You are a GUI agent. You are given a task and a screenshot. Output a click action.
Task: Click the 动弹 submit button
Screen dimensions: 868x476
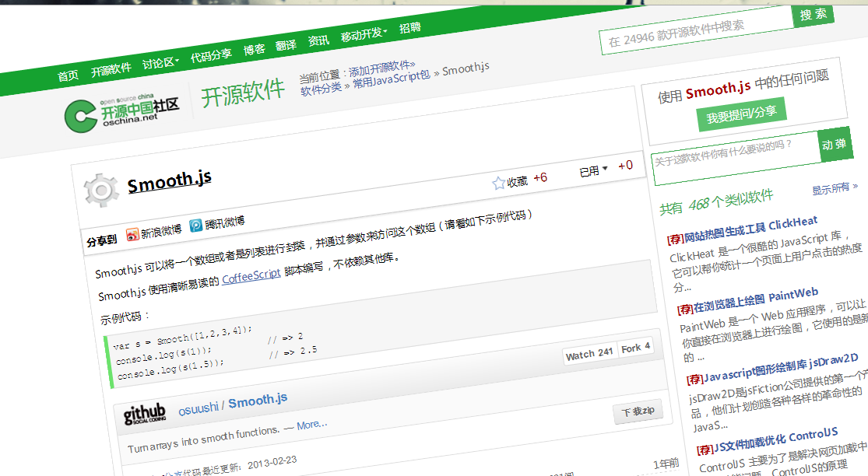tap(835, 144)
